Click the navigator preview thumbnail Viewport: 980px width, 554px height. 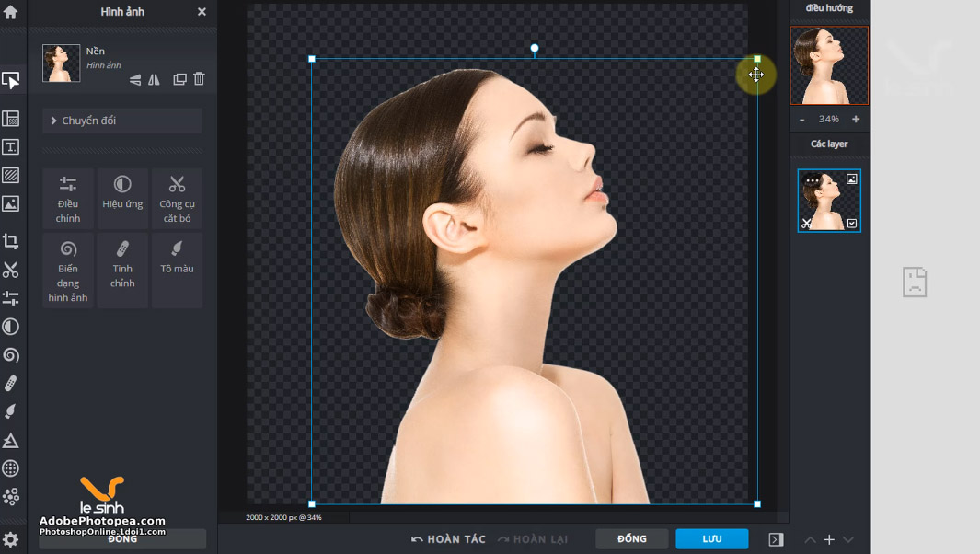(x=829, y=65)
